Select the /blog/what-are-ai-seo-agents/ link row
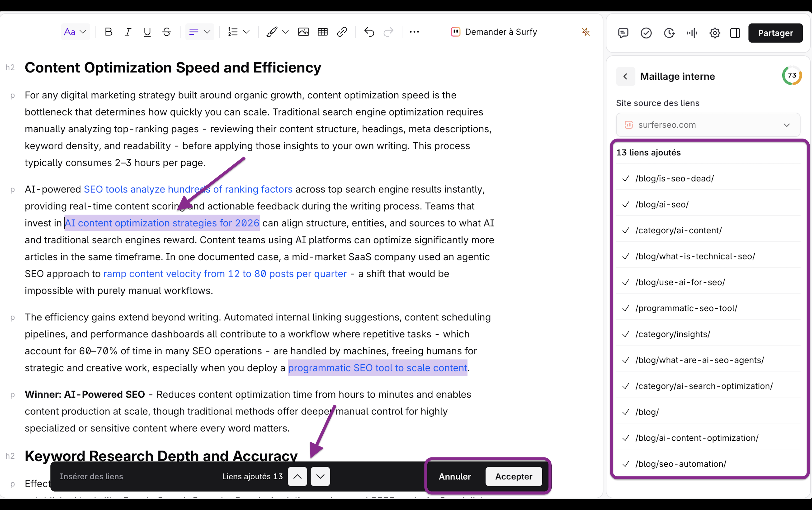 click(708, 360)
